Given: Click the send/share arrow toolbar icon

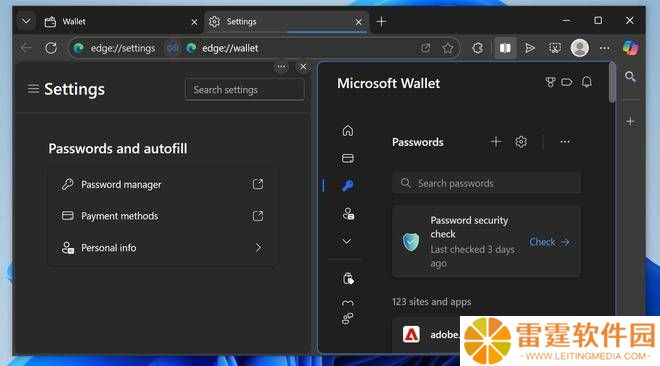Looking at the screenshot, I should point(530,48).
